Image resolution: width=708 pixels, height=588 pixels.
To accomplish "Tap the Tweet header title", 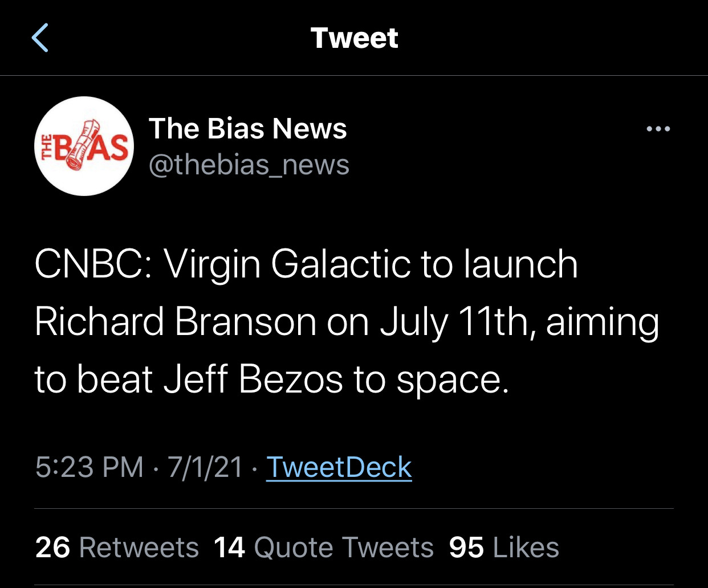I will pyautogui.click(x=354, y=38).
